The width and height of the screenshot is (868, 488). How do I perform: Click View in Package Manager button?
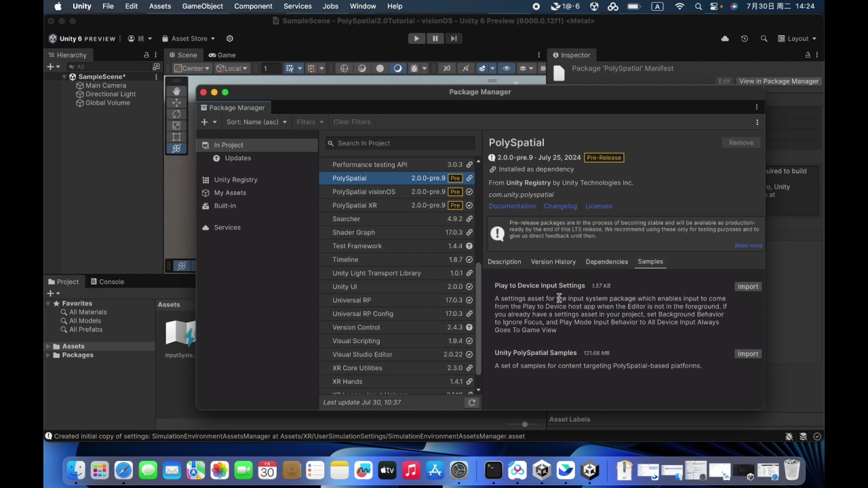[778, 81]
